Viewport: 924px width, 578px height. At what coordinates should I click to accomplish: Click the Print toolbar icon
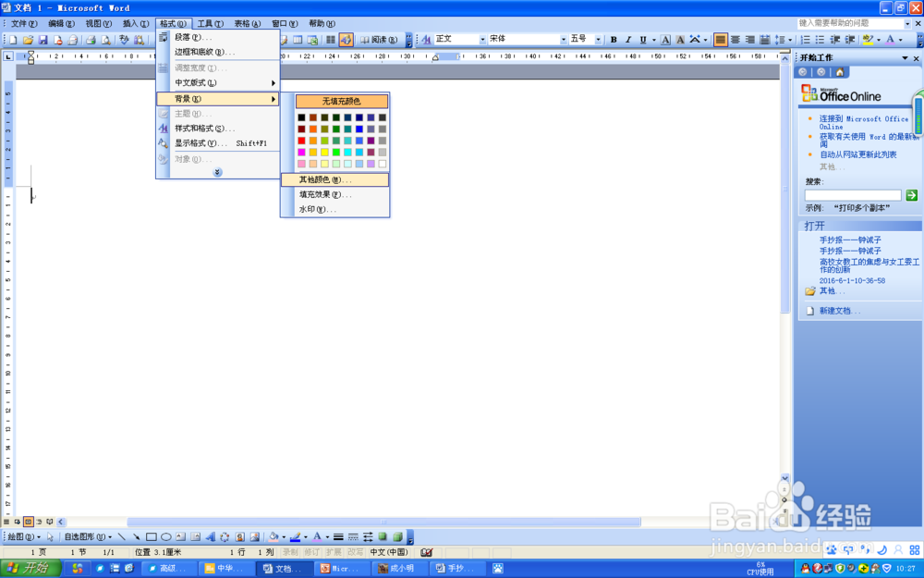click(91, 40)
